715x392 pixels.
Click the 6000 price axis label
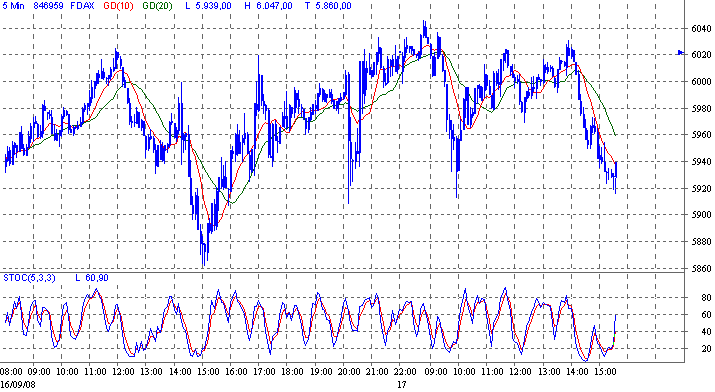[701, 82]
